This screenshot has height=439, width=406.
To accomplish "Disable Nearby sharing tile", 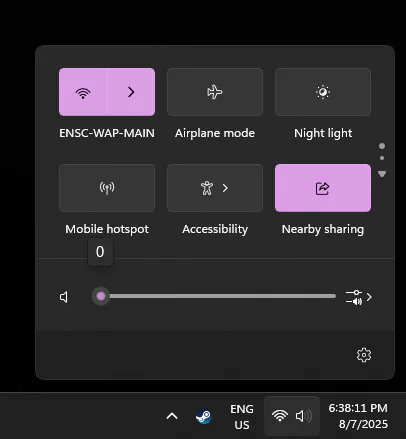I will pos(323,188).
